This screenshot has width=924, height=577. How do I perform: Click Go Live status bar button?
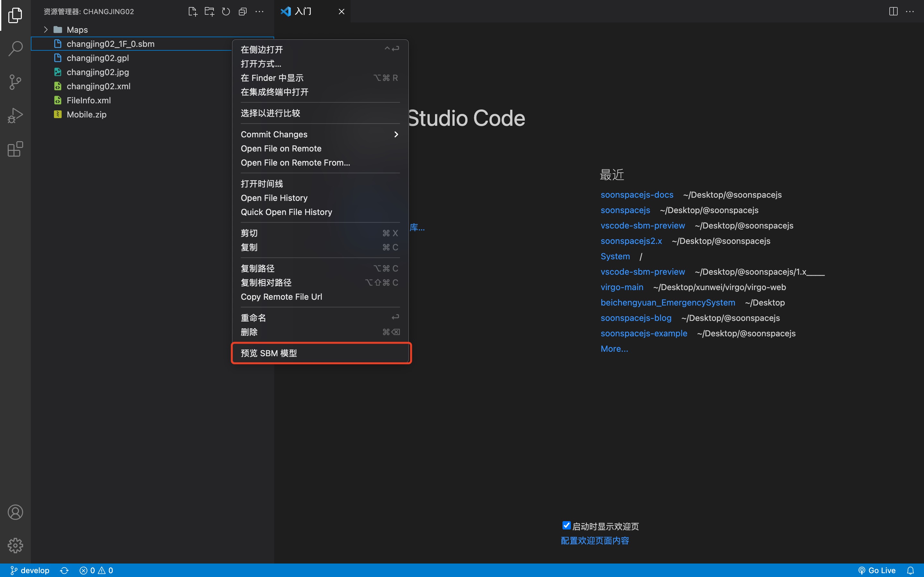(876, 570)
